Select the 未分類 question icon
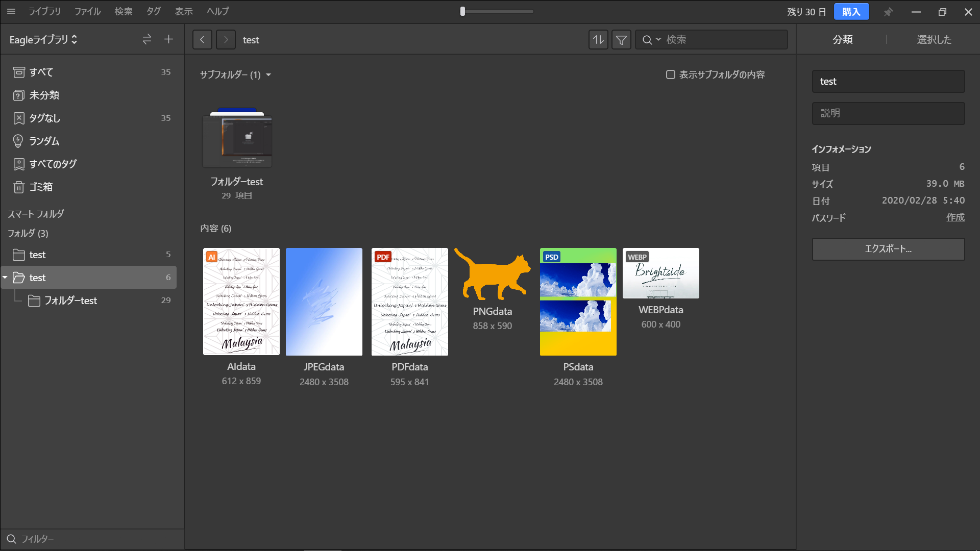 (x=19, y=95)
